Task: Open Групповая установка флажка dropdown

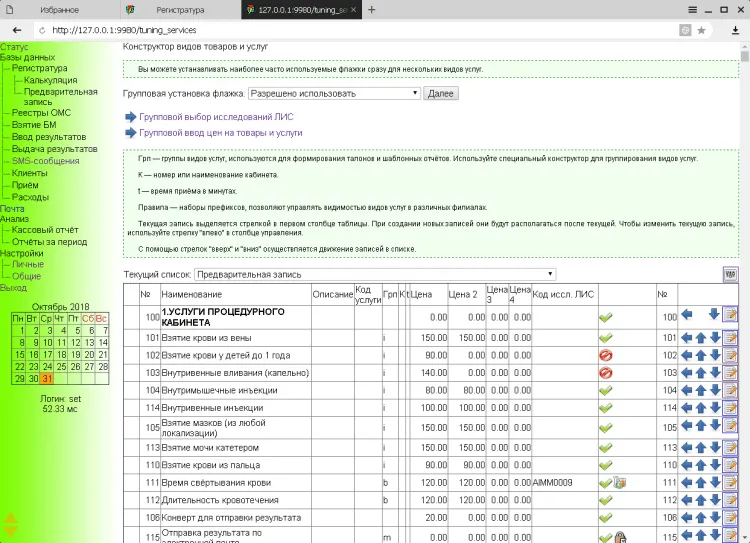Action: point(334,93)
